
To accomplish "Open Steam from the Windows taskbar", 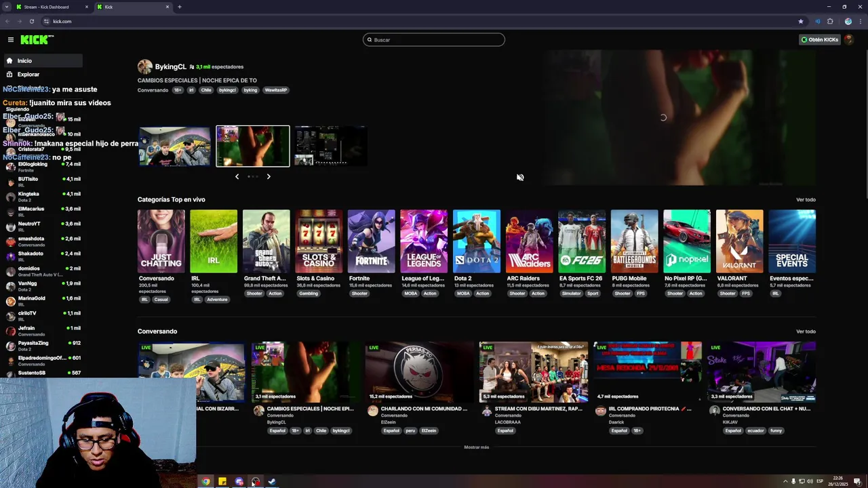I will tap(272, 482).
